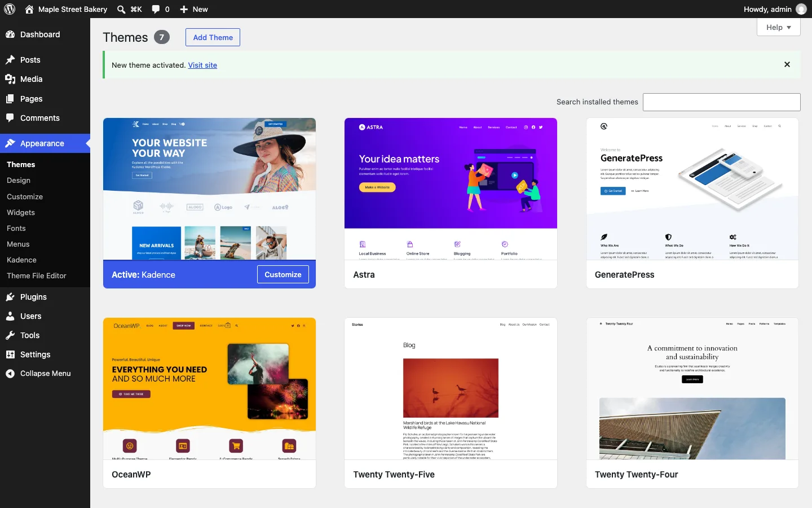812x508 pixels.
Task: Click the Settings sliders icon
Action: coord(10,354)
